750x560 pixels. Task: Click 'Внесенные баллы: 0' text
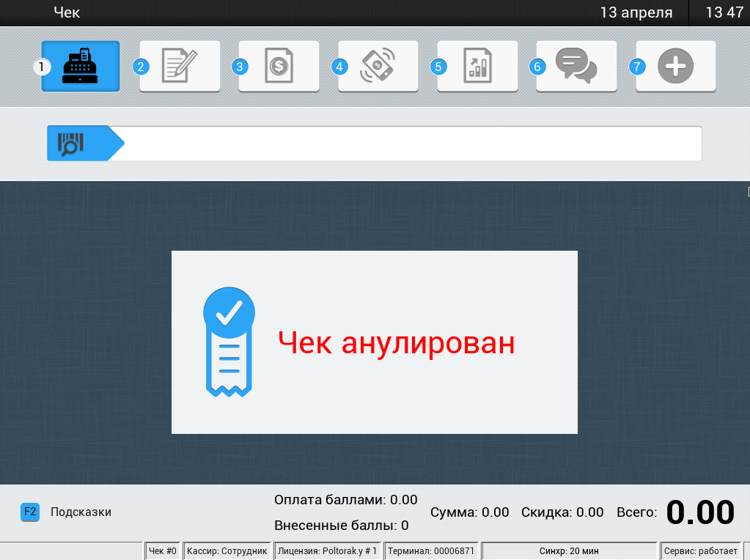(x=342, y=526)
